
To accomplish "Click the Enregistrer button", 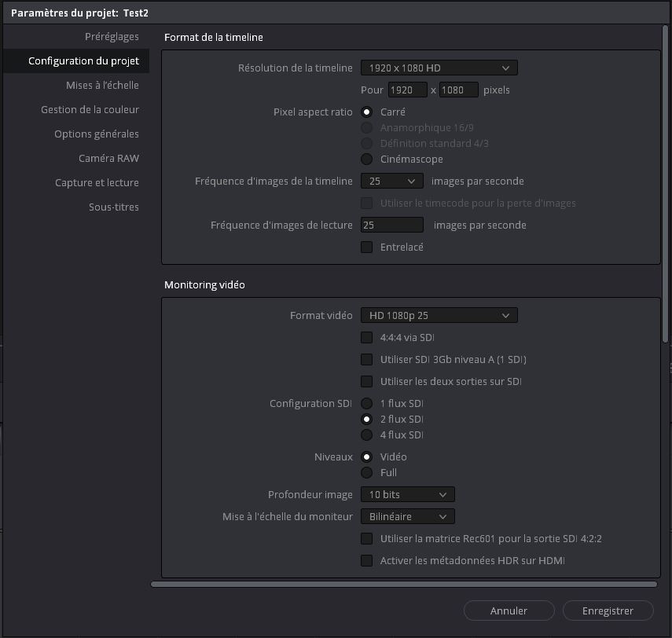I will pos(608,610).
